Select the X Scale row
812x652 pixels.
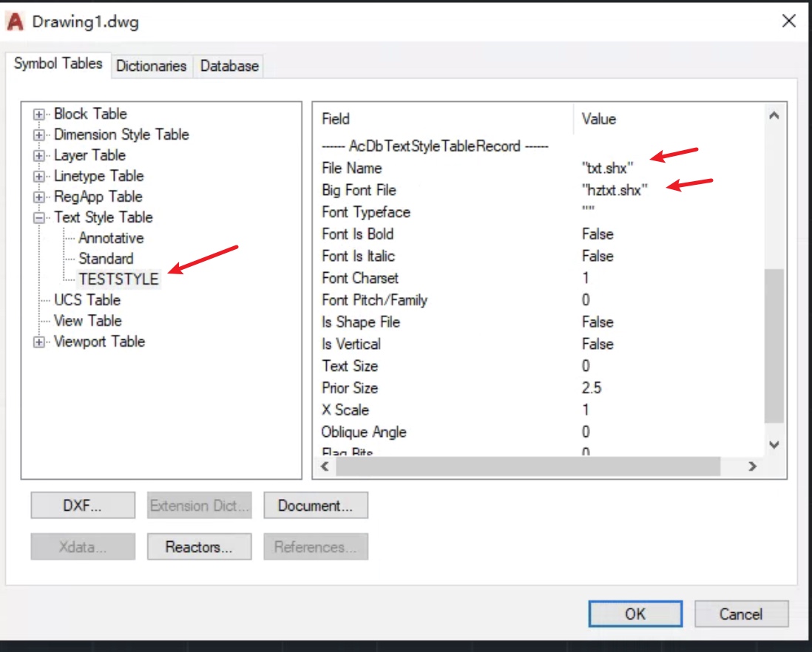(538, 410)
